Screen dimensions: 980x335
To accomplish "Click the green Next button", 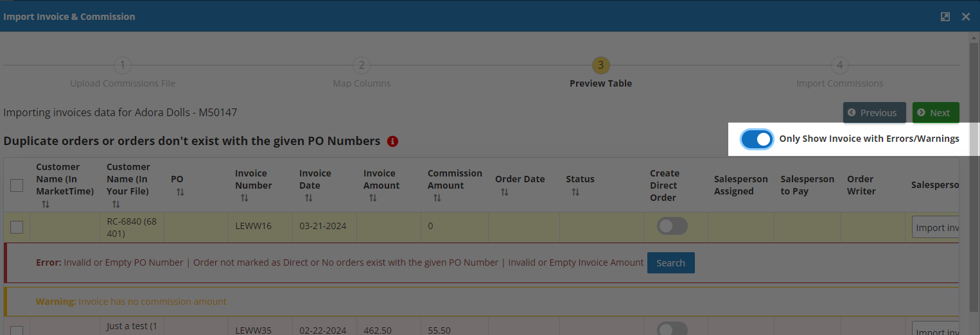I will [935, 113].
